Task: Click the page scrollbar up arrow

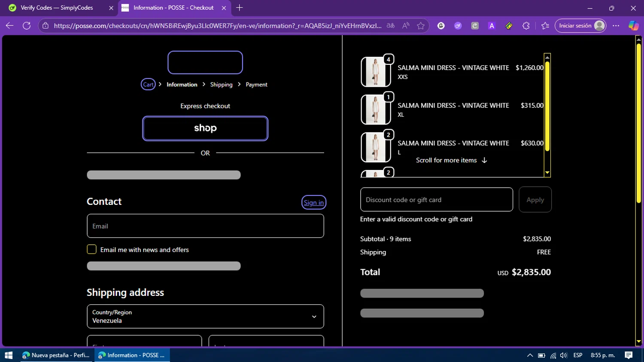Action: pyautogui.click(x=638, y=40)
